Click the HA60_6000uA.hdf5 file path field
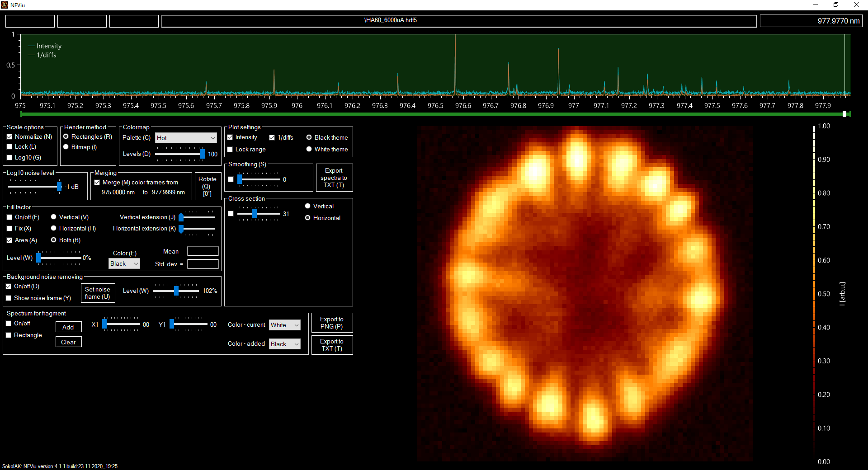 point(459,21)
